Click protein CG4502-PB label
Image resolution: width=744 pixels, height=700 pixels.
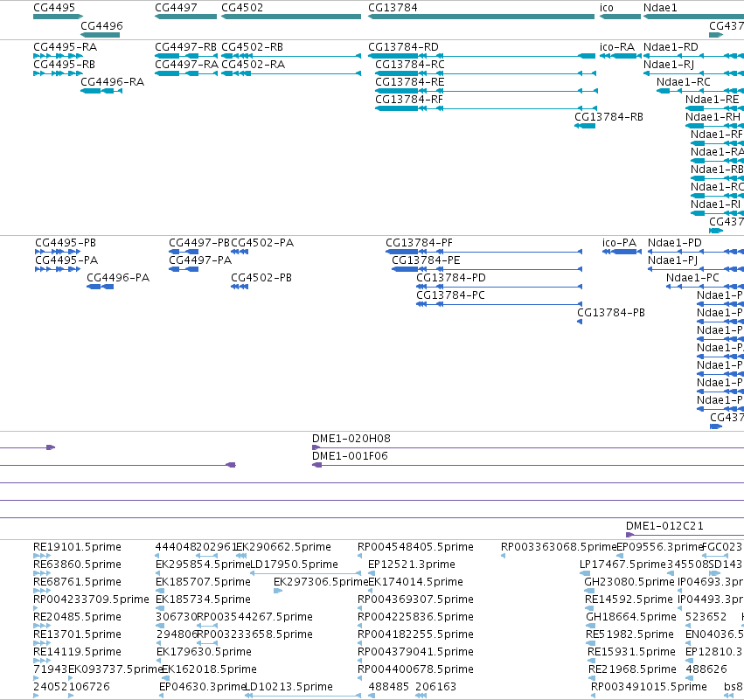click(261, 277)
